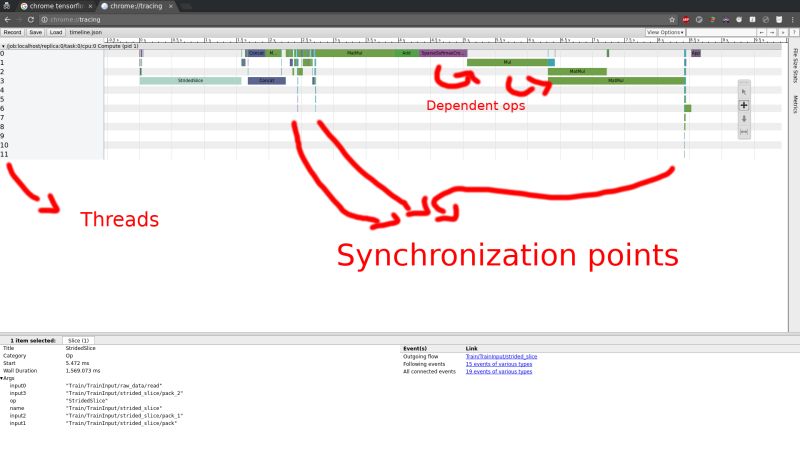Open the Train/TrainInput/strided_slice outgoing flow link

pos(501,357)
